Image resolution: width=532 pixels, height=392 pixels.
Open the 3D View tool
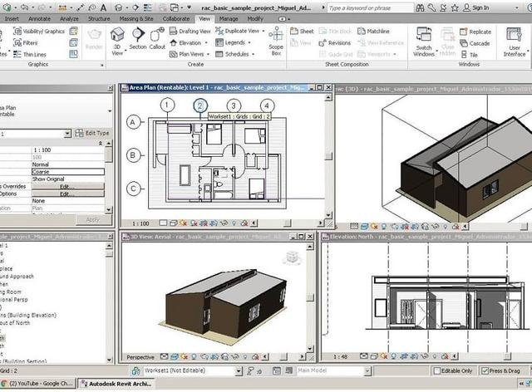117,42
